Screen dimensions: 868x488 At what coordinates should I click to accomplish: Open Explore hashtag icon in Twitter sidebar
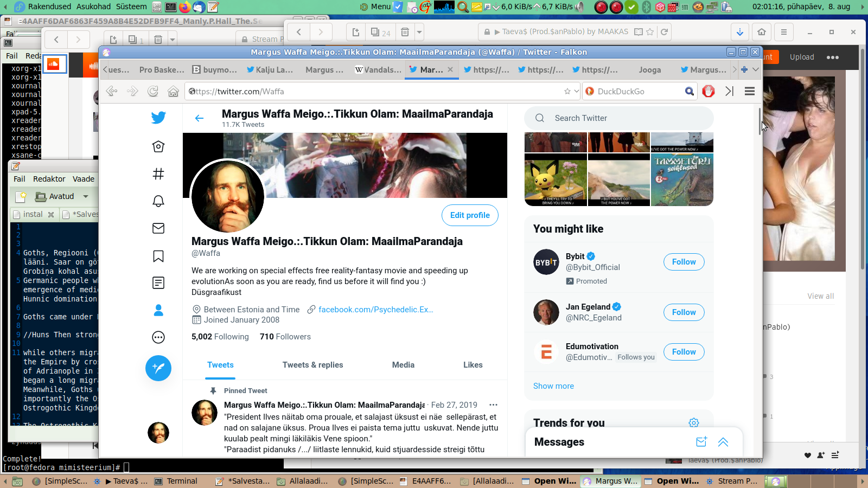click(158, 174)
